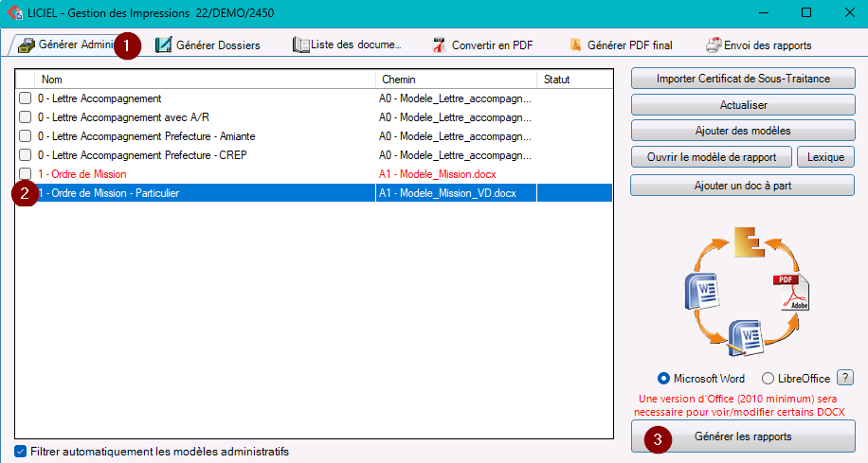Click the Générer PDF final icon
The height and width of the screenshot is (463, 868).
[576, 45]
